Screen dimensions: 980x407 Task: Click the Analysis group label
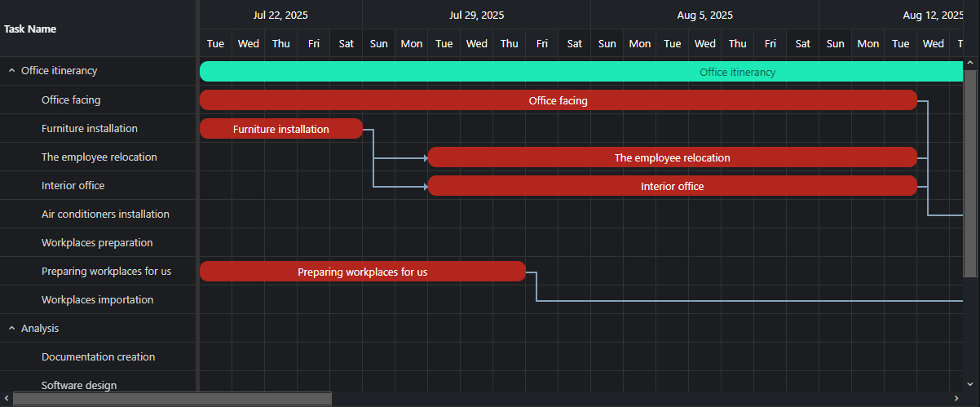pos(40,328)
